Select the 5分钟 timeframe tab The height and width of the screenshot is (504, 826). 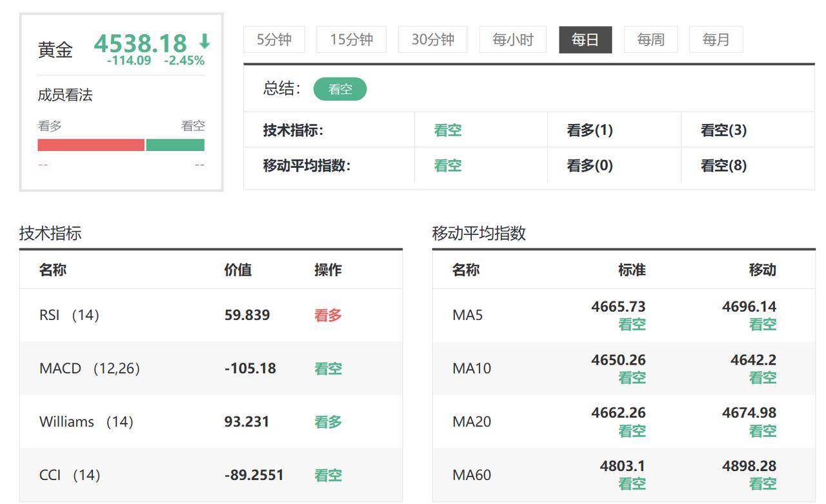tap(274, 39)
